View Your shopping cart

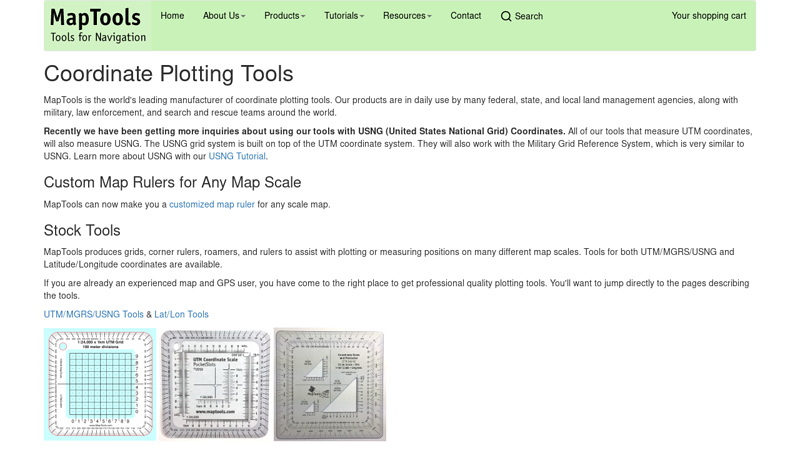pyautogui.click(x=709, y=16)
